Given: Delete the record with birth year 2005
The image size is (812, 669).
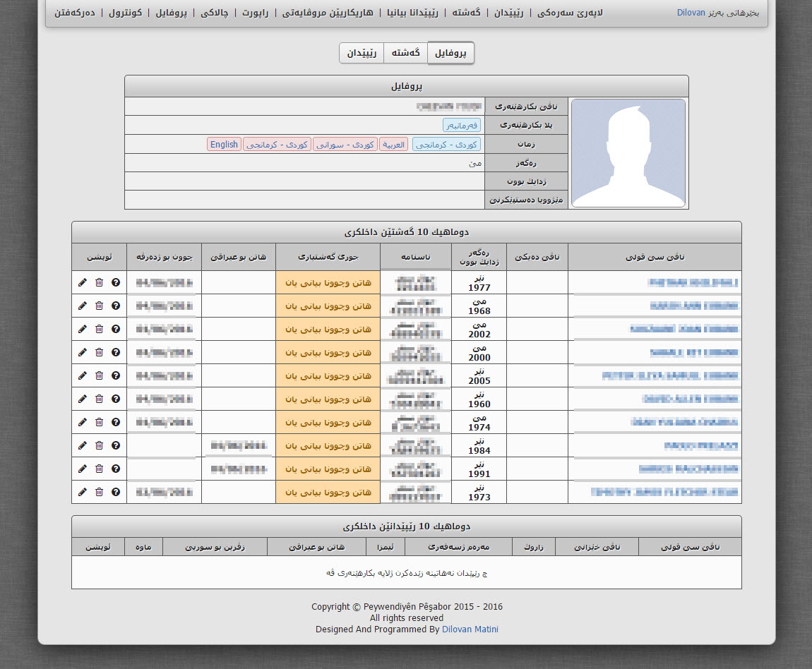Looking at the screenshot, I should (99, 375).
